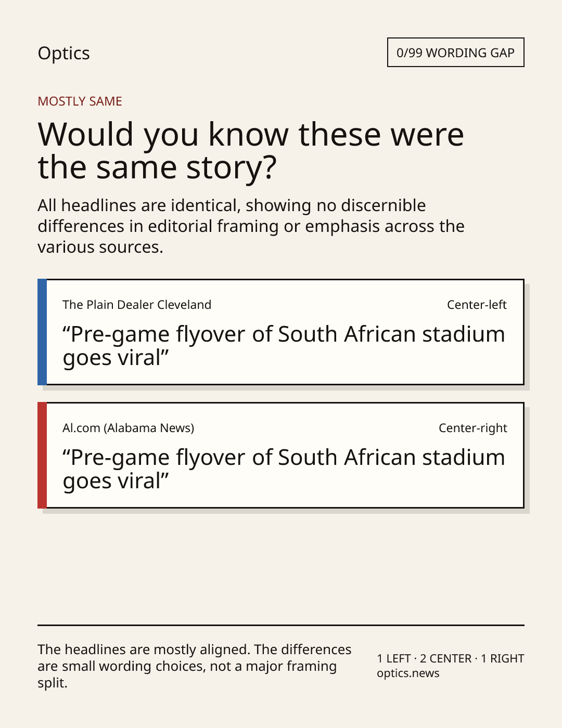Click the MOSTLY SAME label
Screen dimensions: 562x728
80,101
